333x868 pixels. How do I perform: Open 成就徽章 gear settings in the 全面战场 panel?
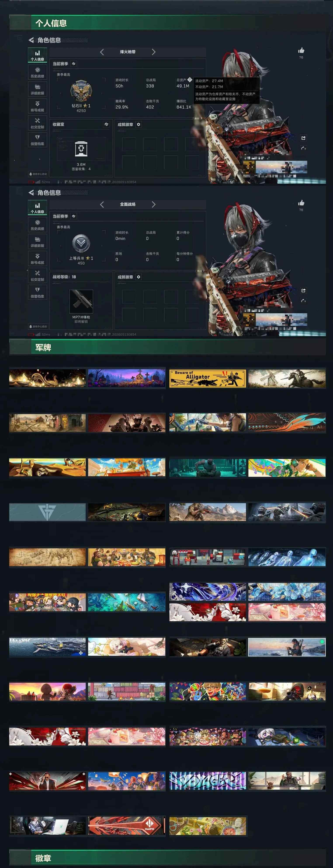click(x=139, y=277)
